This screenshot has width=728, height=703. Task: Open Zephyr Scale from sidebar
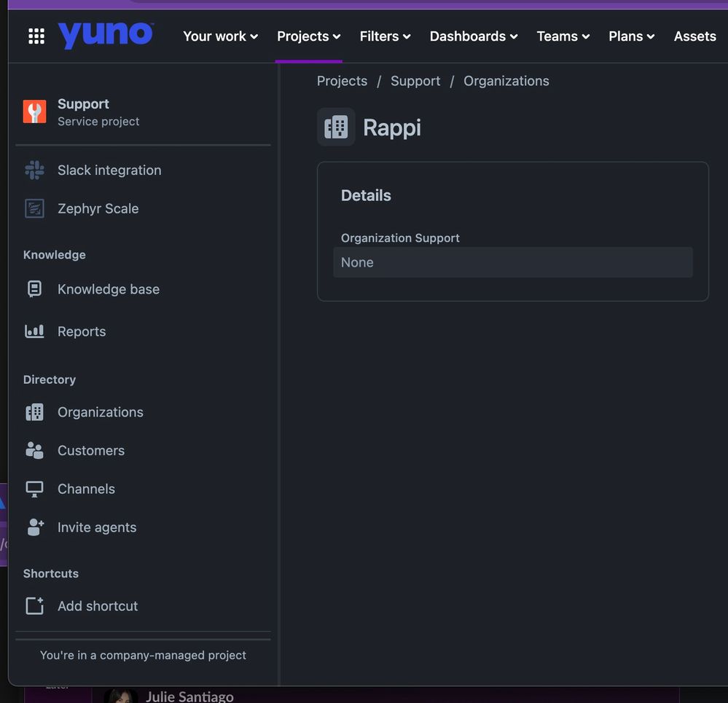[98, 208]
